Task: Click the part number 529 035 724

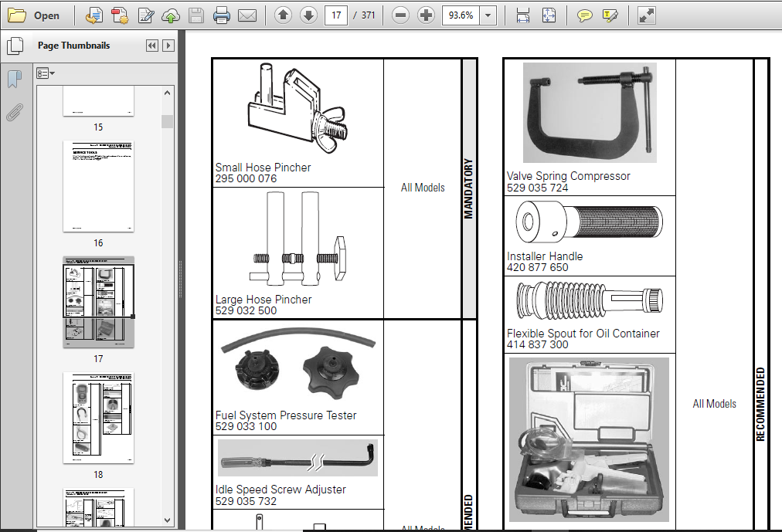Action: 537,188
